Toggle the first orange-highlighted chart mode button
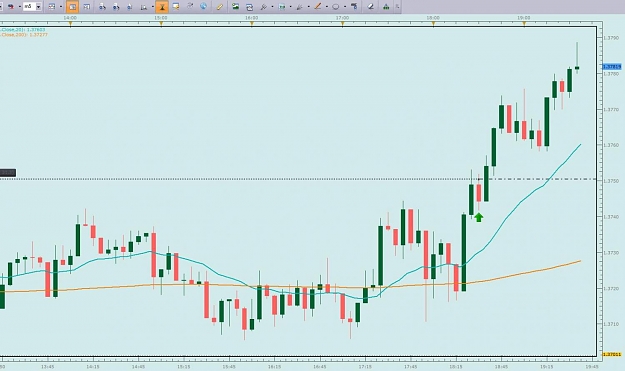The image size is (625, 371). tap(72, 6)
